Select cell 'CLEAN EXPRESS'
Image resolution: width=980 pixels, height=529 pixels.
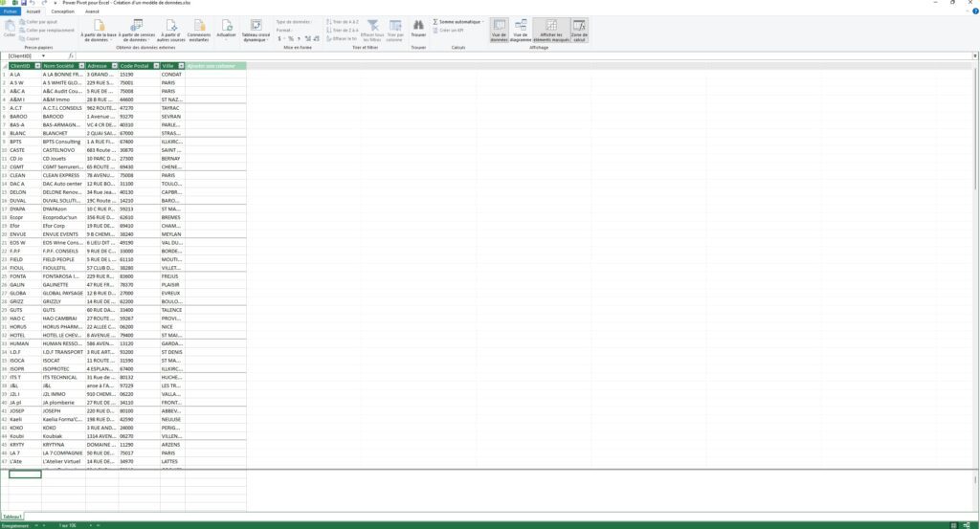pyautogui.click(x=63, y=175)
